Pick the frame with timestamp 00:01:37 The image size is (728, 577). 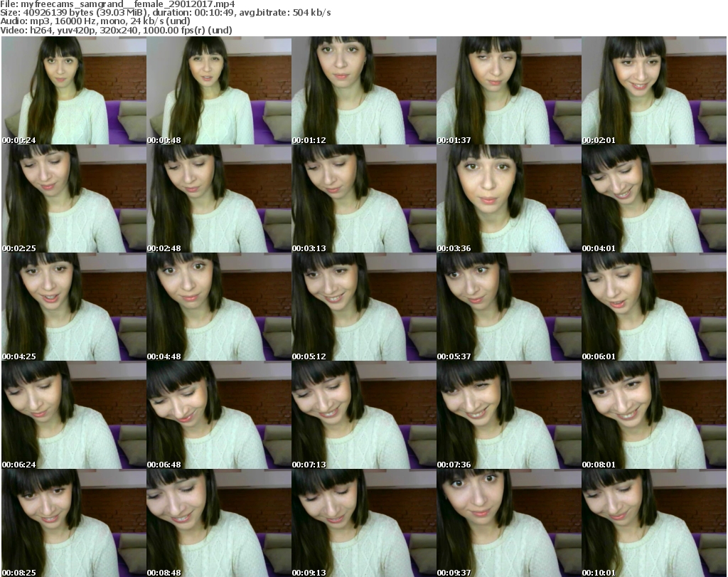coord(509,90)
